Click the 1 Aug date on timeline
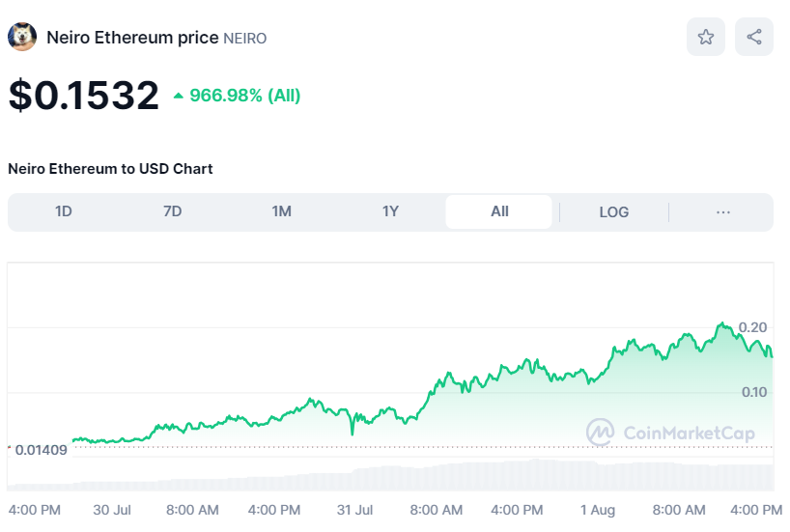Image resolution: width=790 pixels, height=532 pixels. 597,510
